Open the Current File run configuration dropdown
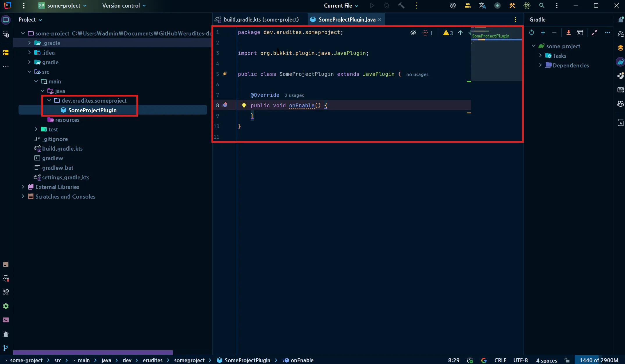Image resolution: width=625 pixels, height=364 pixels. [x=341, y=6]
